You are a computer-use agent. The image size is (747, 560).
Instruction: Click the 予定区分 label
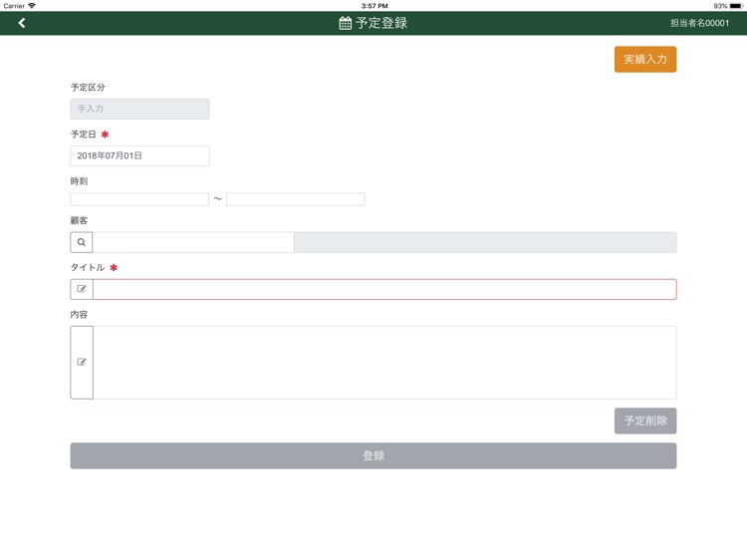tap(88, 88)
